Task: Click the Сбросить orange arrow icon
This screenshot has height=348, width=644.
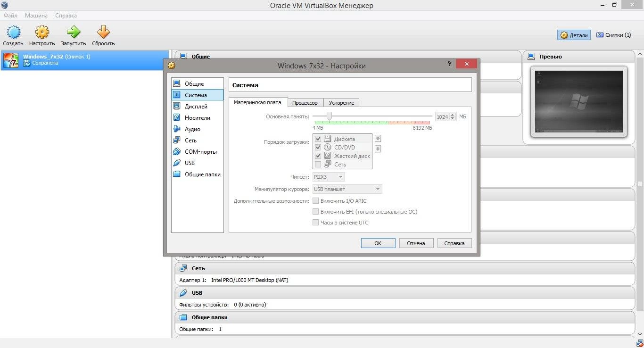Action: coord(103,32)
